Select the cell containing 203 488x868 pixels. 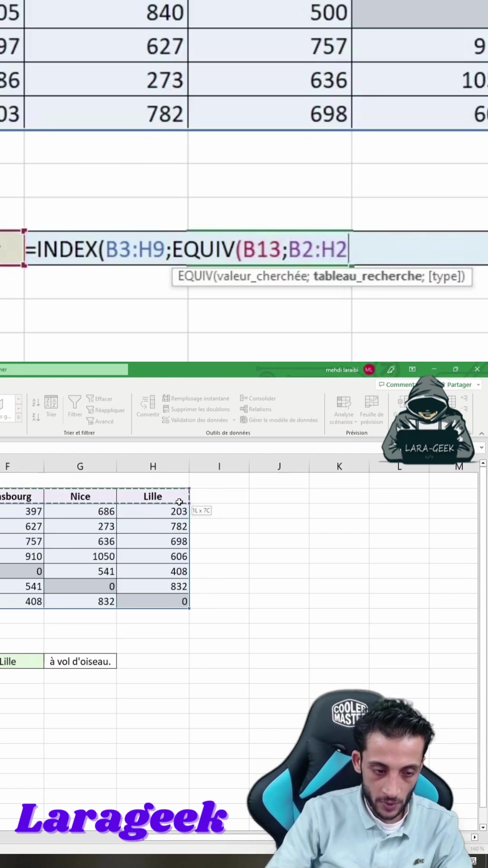pos(153,511)
